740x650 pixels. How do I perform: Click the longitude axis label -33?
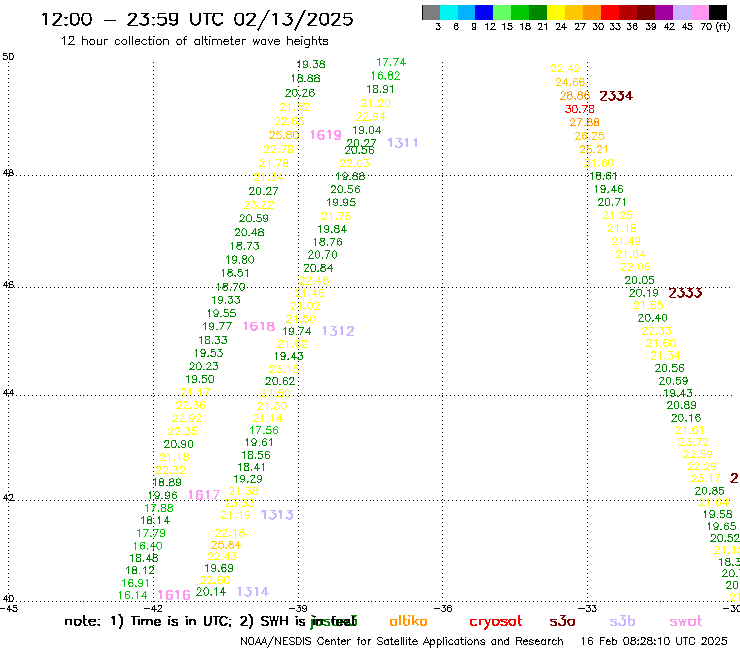[x=588, y=608]
